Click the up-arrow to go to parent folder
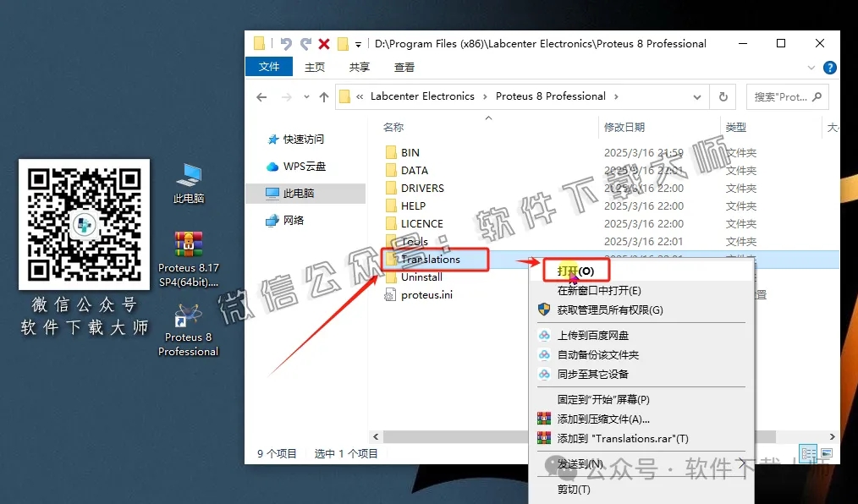This screenshot has width=858, height=504. click(322, 96)
